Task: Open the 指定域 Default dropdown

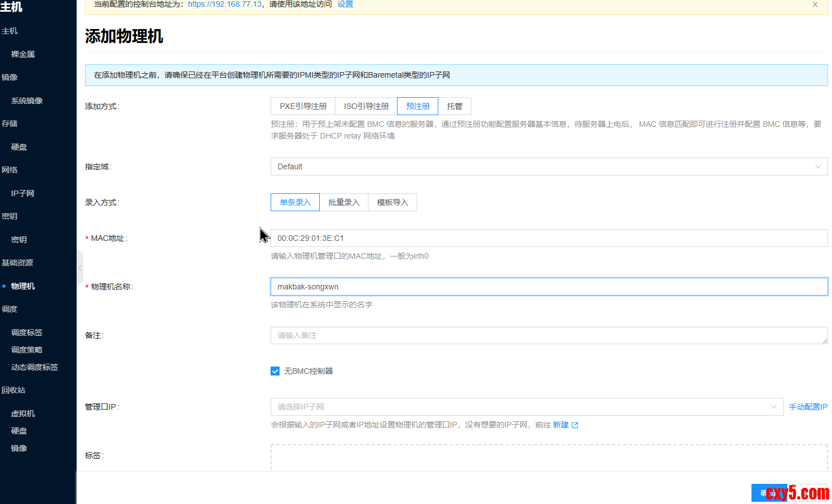Action: (549, 167)
